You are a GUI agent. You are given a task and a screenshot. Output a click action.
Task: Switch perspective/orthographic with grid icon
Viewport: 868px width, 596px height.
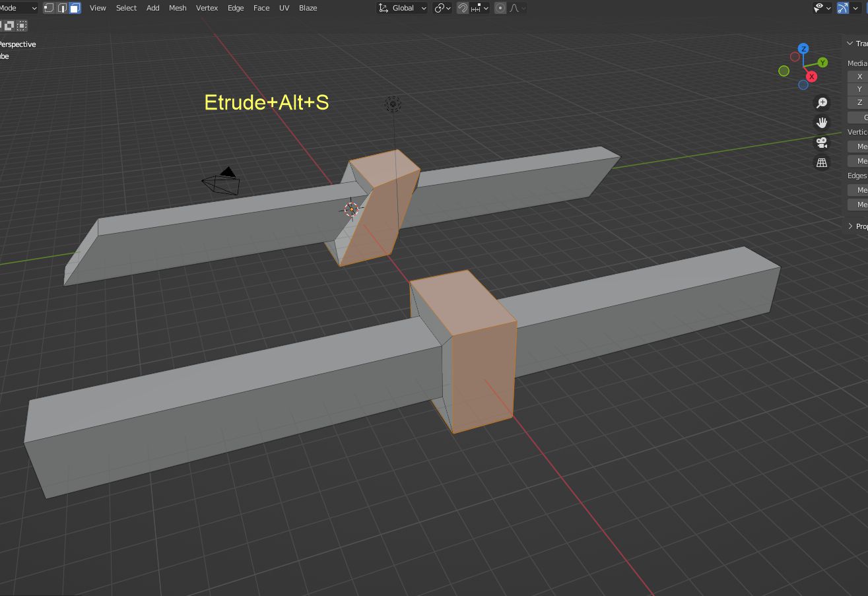822,162
